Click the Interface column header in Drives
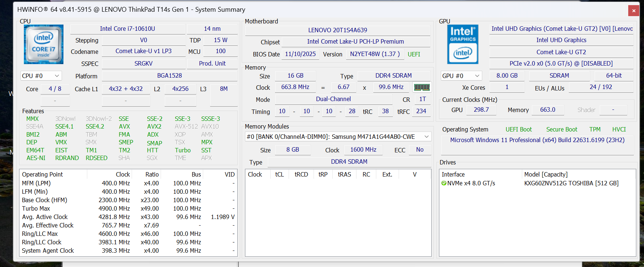Image resolution: width=644 pixels, height=267 pixels. click(453, 174)
